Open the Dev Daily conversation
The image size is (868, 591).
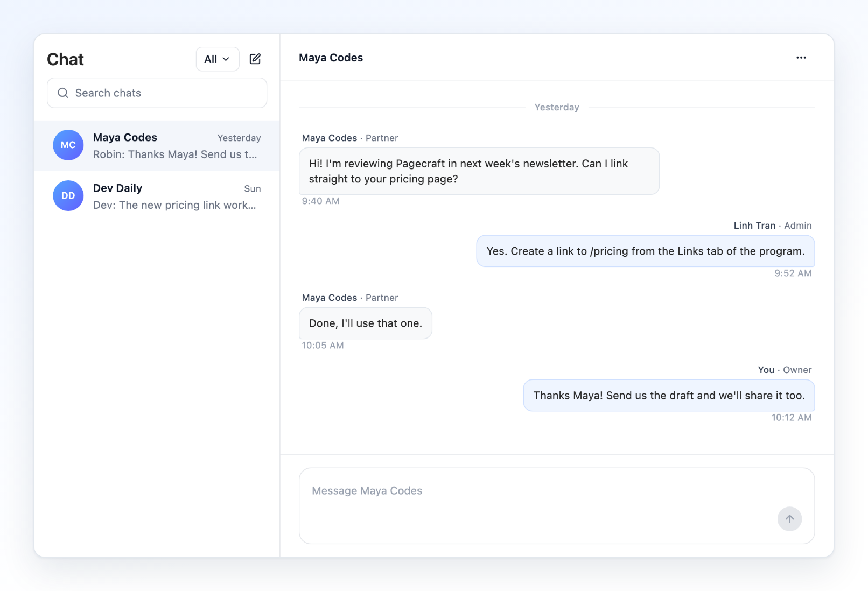tap(157, 196)
